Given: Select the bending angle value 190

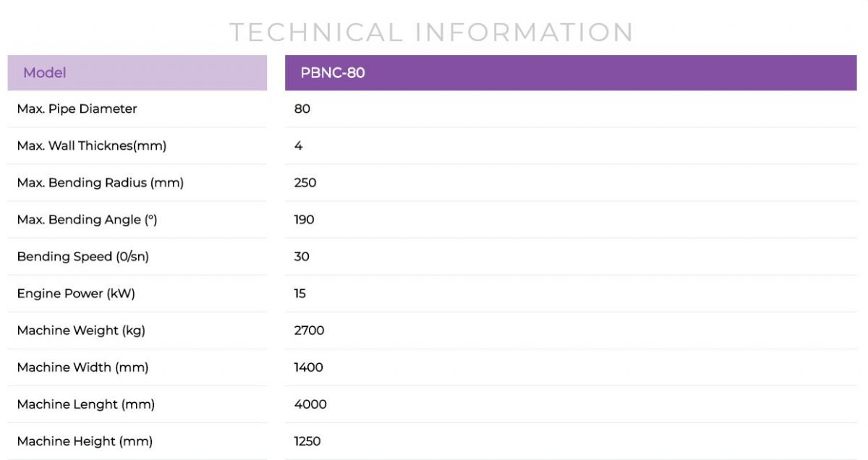Looking at the screenshot, I should click(x=305, y=220).
